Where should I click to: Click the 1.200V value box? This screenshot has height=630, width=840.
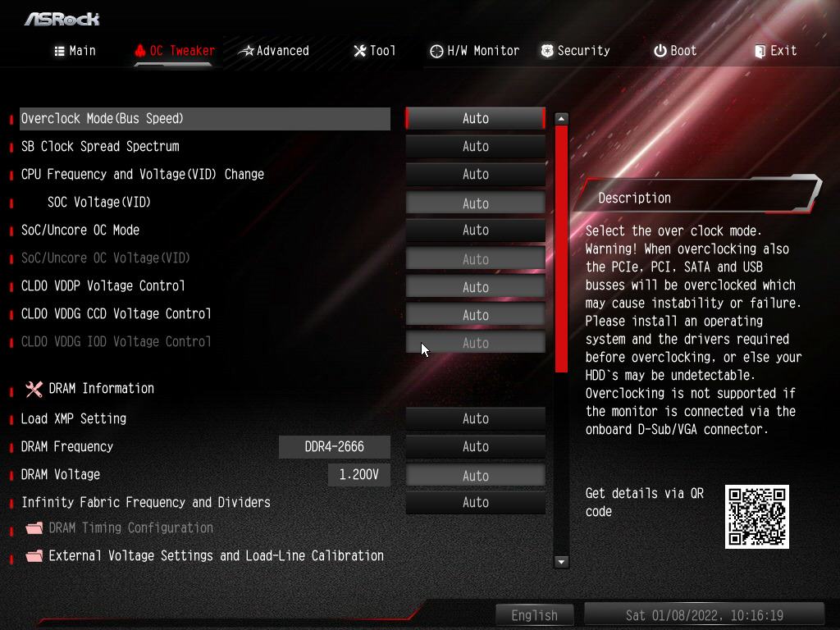359,475
